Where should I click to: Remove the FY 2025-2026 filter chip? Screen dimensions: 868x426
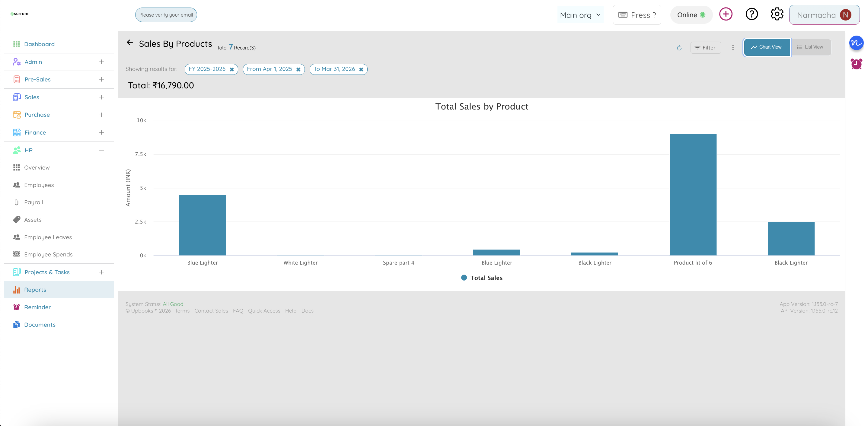(x=232, y=69)
